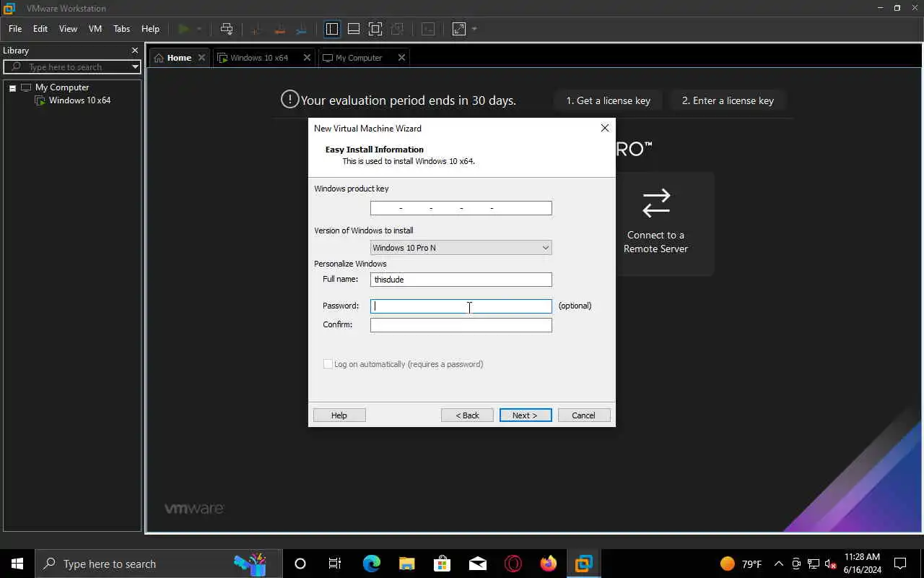This screenshot has height=578, width=924.
Task: Click the Take Snapshot toolbar icon
Action: click(x=256, y=29)
